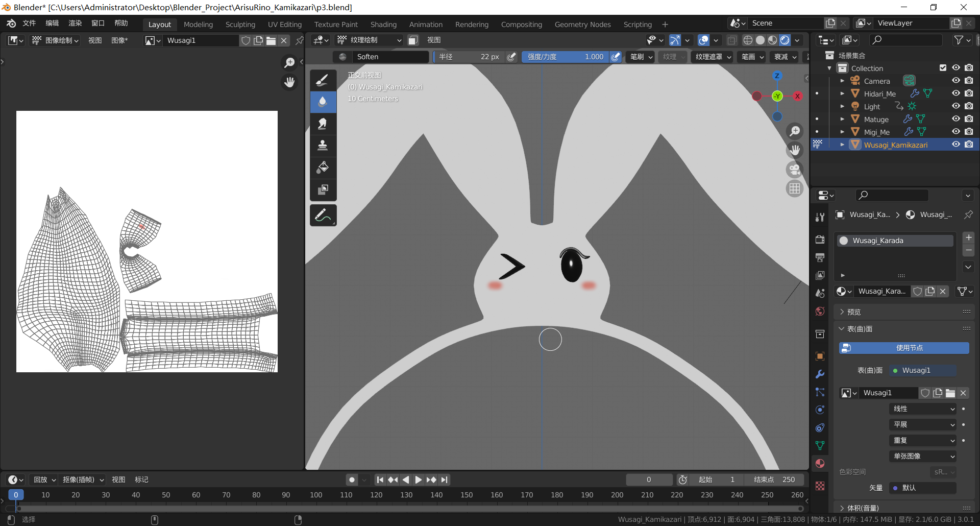This screenshot has width=980, height=526.
Task: Expand the Hidari_Me tree item
Action: [x=842, y=94]
